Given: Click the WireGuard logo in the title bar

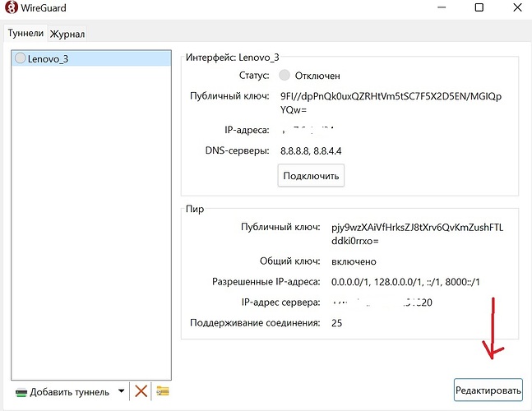Looking at the screenshot, I should (12, 7).
